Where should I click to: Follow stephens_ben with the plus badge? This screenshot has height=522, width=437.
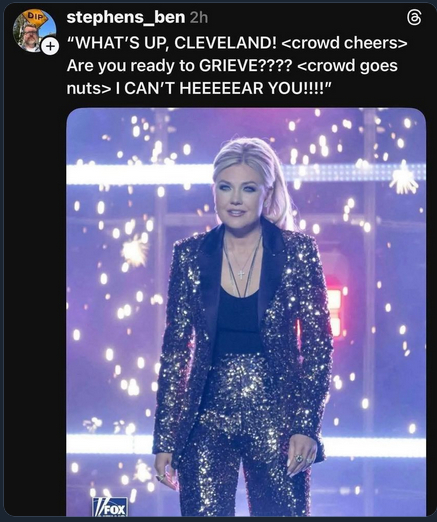[50, 46]
